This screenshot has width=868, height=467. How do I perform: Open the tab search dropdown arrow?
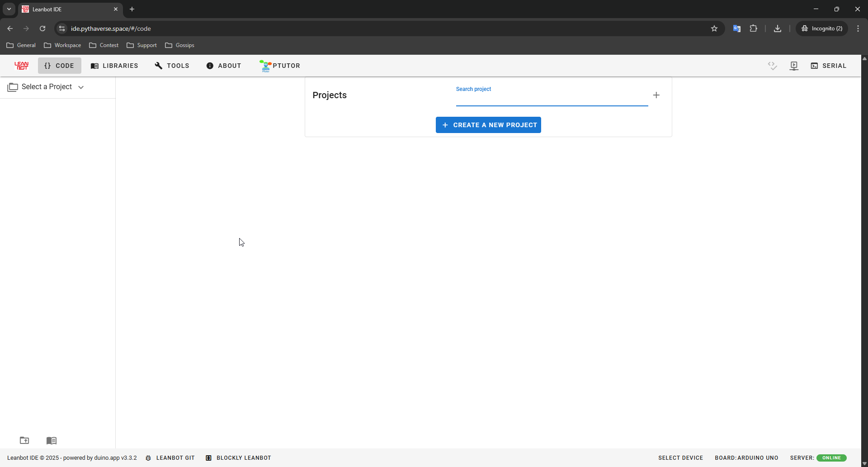pos(9,9)
